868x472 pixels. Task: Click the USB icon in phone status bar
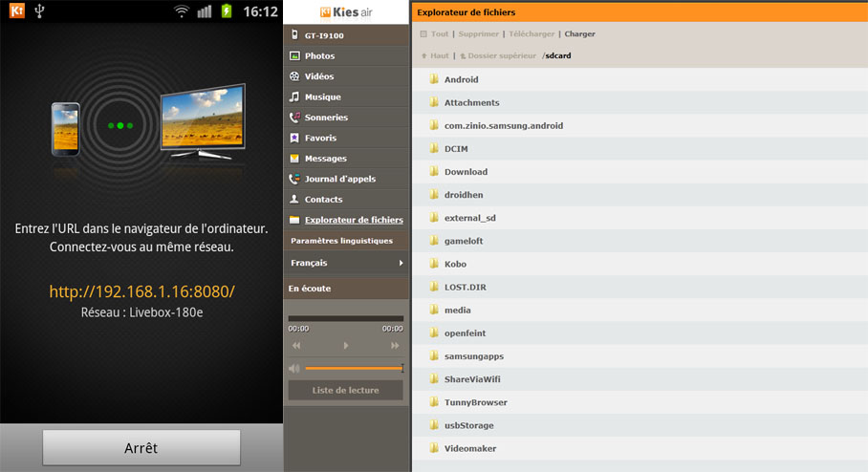click(x=39, y=11)
